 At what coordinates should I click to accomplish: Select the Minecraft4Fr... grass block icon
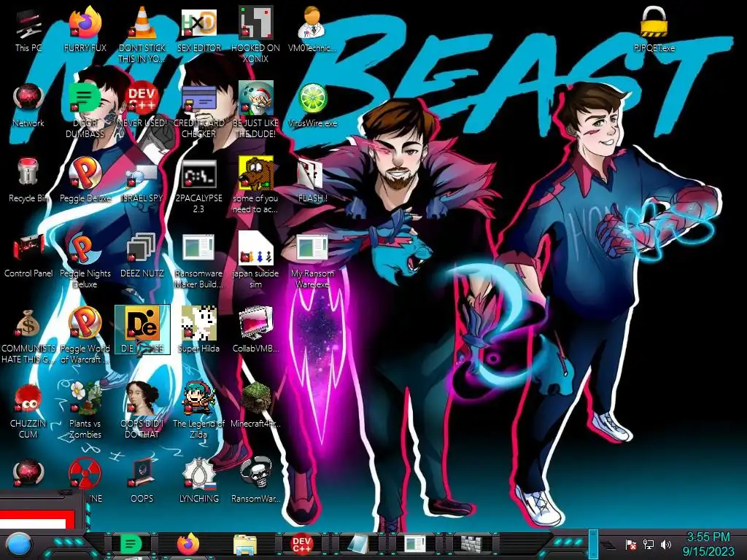pos(255,405)
